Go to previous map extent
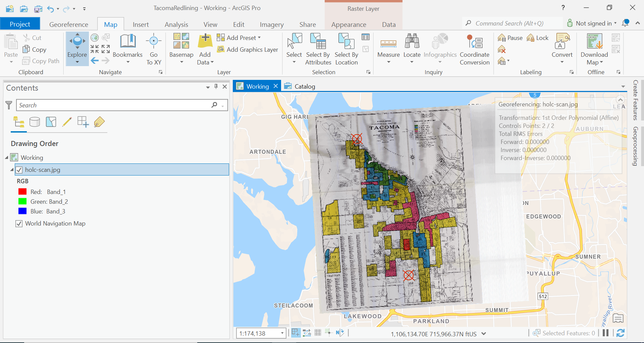Screen dimensions: 644x343 coord(95,61)
